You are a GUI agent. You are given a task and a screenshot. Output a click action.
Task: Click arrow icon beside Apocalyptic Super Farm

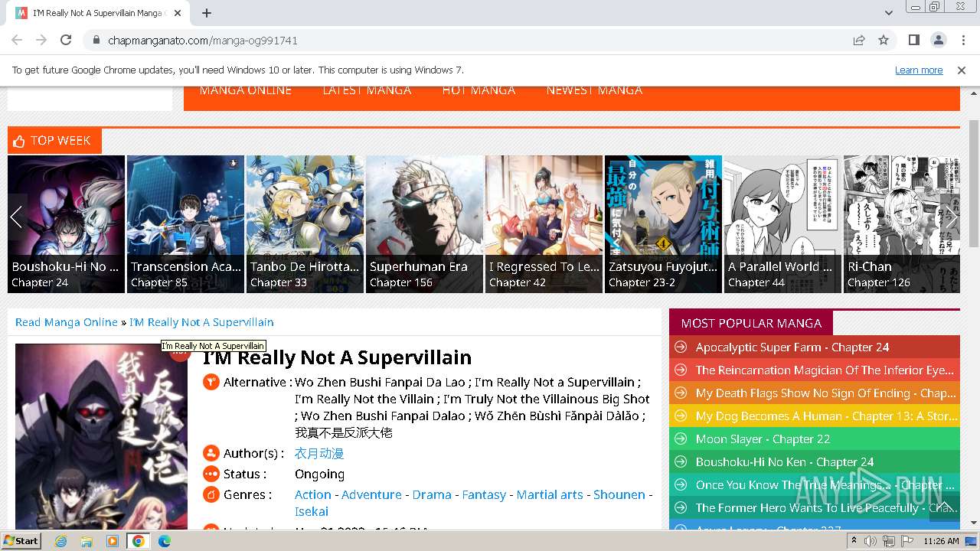680,347
